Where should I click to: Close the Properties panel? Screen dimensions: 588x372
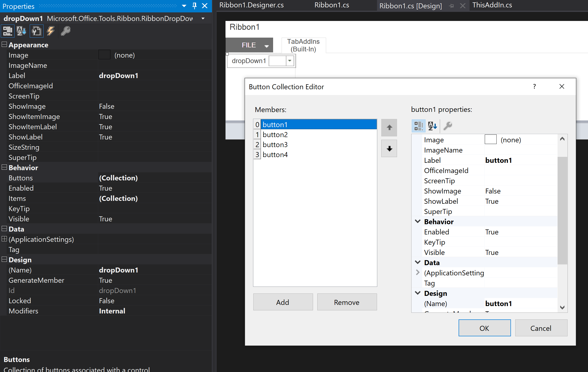205,6
